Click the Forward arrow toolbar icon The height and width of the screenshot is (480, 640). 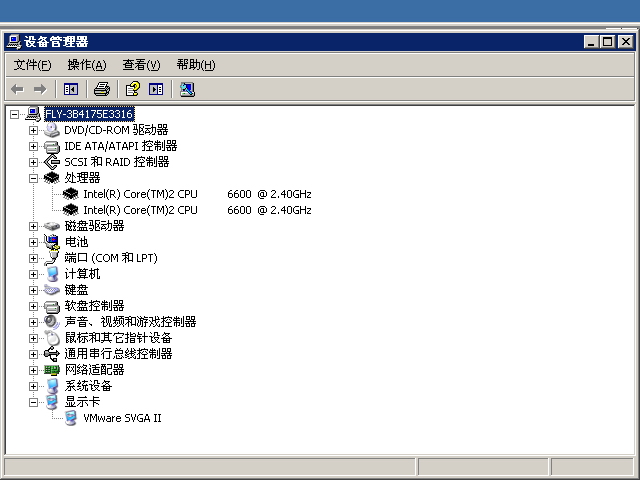[40, 89]
